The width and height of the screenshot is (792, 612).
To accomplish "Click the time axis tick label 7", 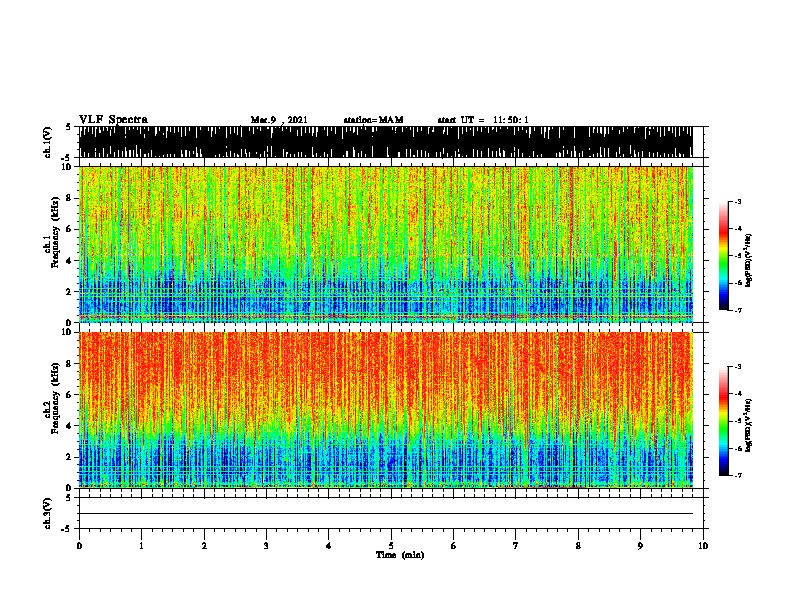I will (x=516, y=546).
